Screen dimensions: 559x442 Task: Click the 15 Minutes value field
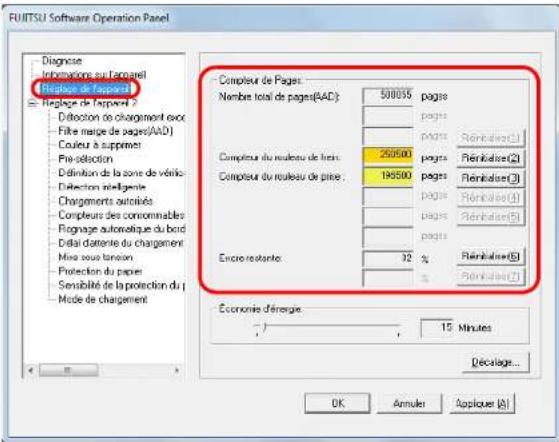[x=437, y=327]
